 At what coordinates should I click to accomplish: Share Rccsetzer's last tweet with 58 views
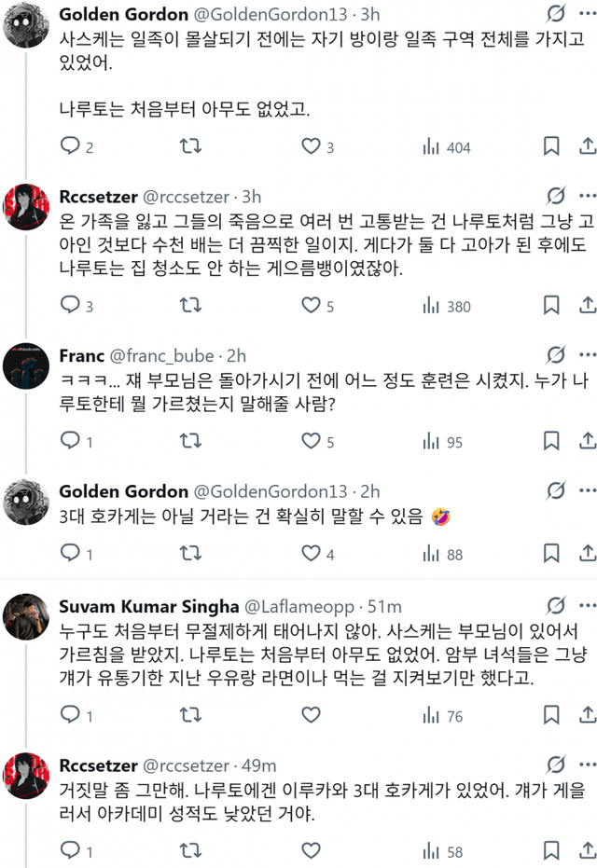tap(588, 850)
